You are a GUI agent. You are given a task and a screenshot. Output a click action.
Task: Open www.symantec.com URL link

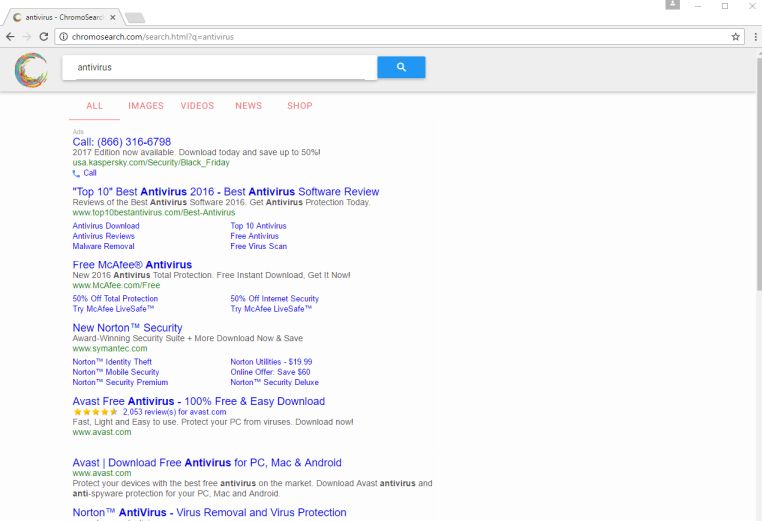point(110,348)
